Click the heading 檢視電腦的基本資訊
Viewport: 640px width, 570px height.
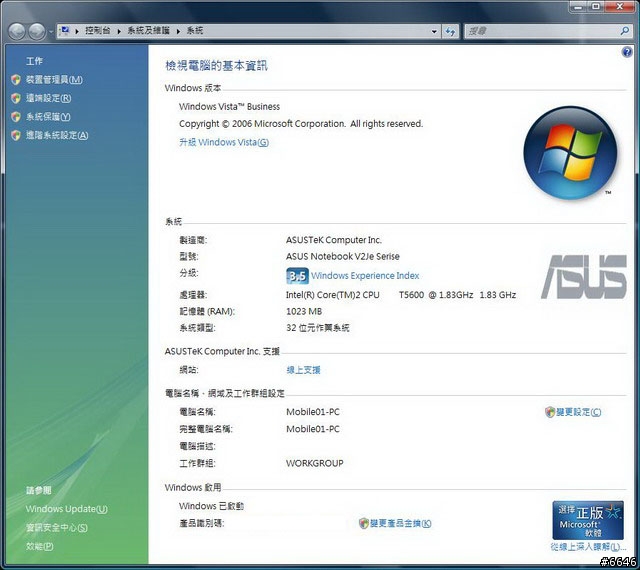pyautogui.click(x=216, y=66)
